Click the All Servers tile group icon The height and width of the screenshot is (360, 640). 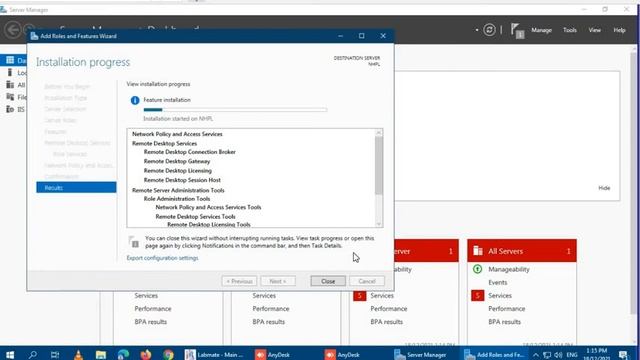478,251
